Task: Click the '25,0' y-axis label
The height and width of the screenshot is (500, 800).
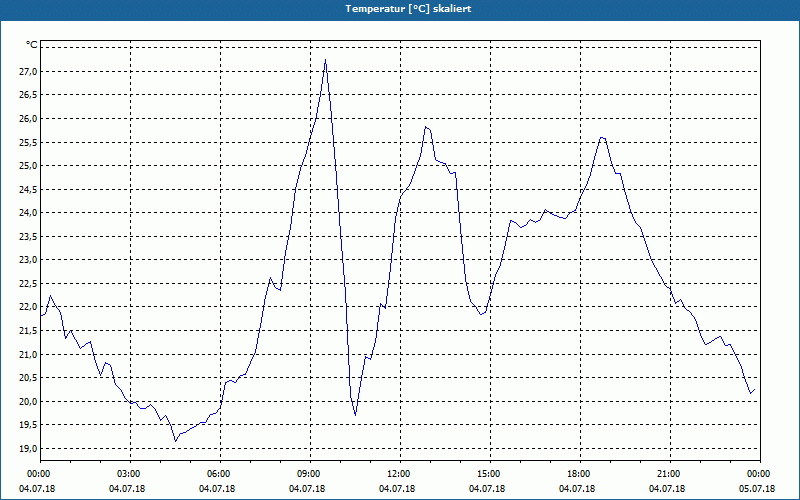Action: coord(28,166)
